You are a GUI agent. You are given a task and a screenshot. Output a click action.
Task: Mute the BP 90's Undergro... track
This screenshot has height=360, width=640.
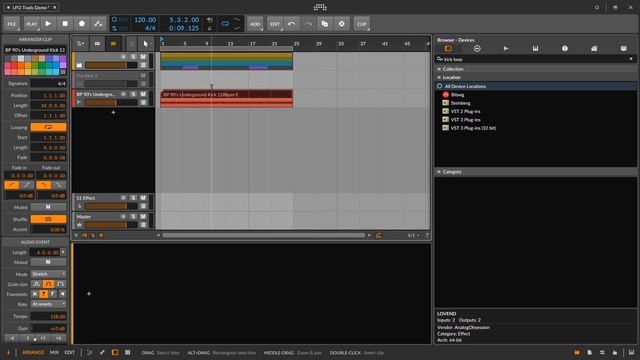pyautogui.click(x=143, y=94)
